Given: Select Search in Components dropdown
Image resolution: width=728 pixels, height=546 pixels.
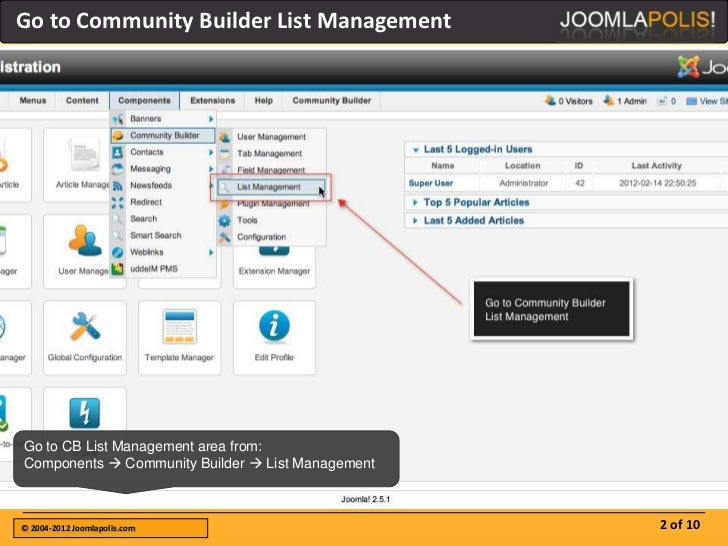Looking at the screenshot, I should (163, 219).
